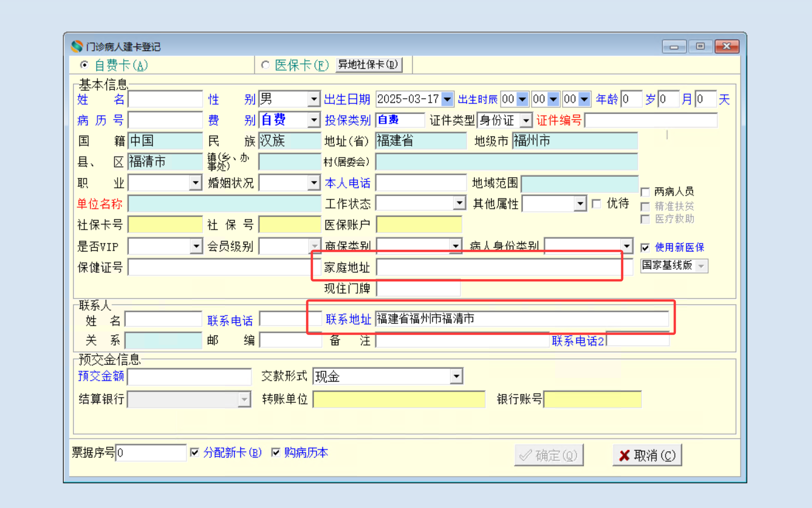
Task: Toggle the 购病历本 checkbox
Action: coord(276,453)
